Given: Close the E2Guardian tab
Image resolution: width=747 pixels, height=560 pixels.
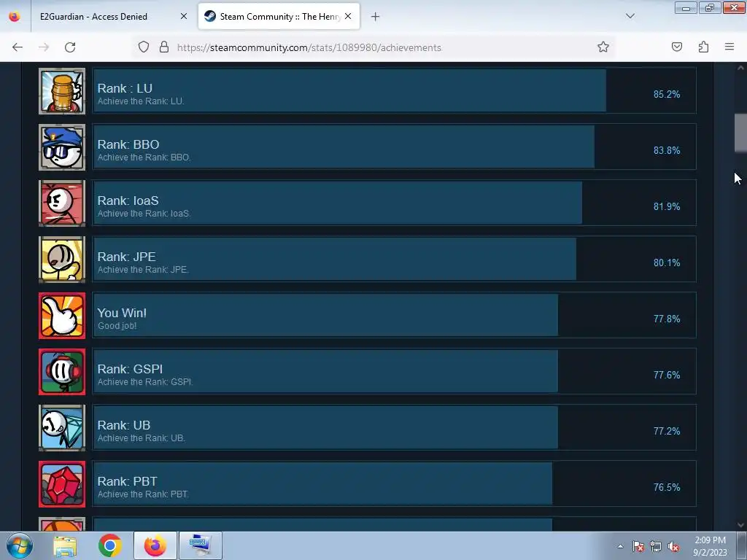Looking at the screenshot, I should [x=184, y=16].
